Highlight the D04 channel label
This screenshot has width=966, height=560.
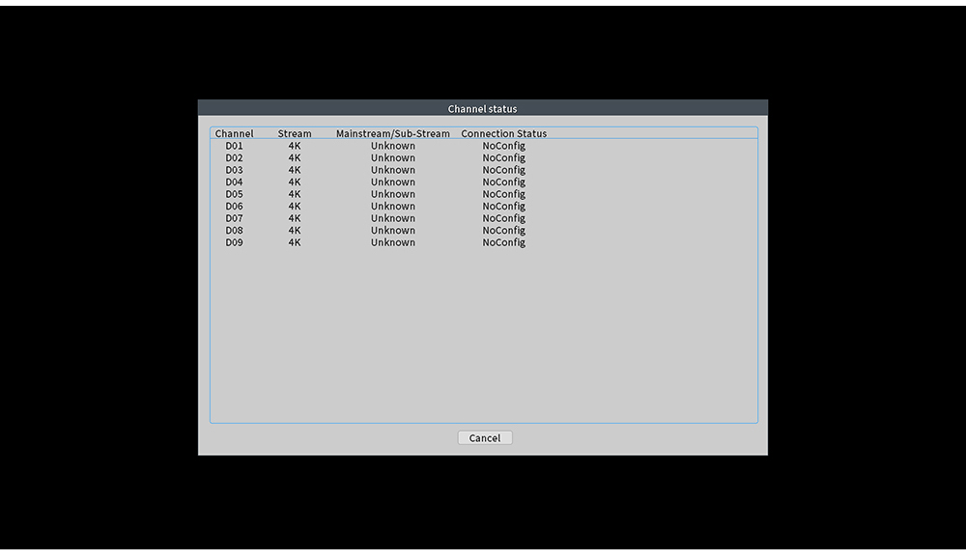click(x=235, y=182)
